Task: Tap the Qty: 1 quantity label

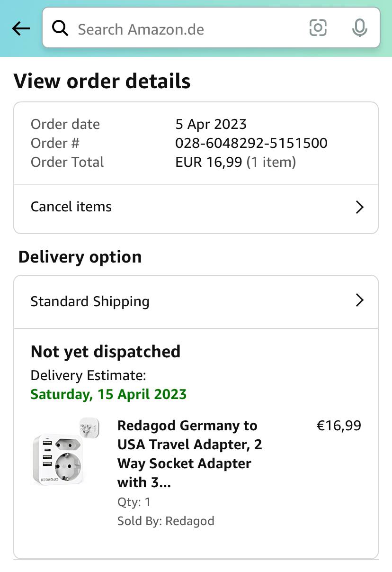Action: [x=134, y=502]
